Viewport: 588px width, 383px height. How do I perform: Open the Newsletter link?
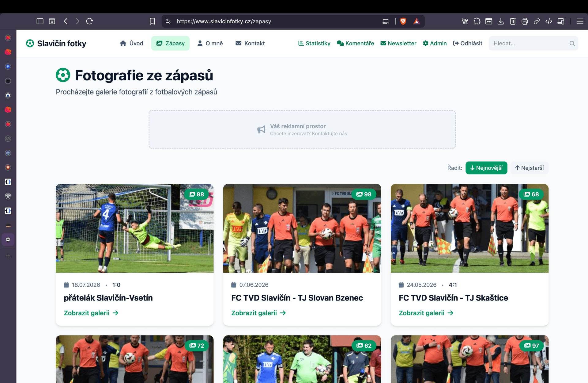click(x=398, y=43)
